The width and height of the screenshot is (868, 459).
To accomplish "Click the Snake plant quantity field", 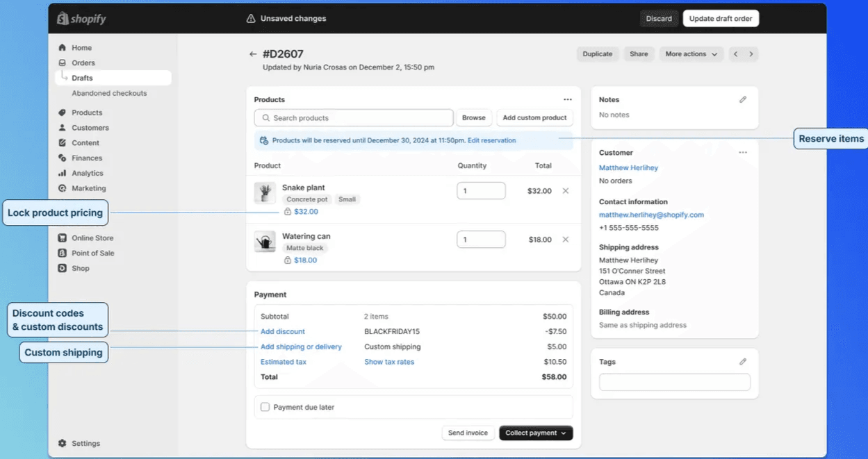I will click(481, 191).
